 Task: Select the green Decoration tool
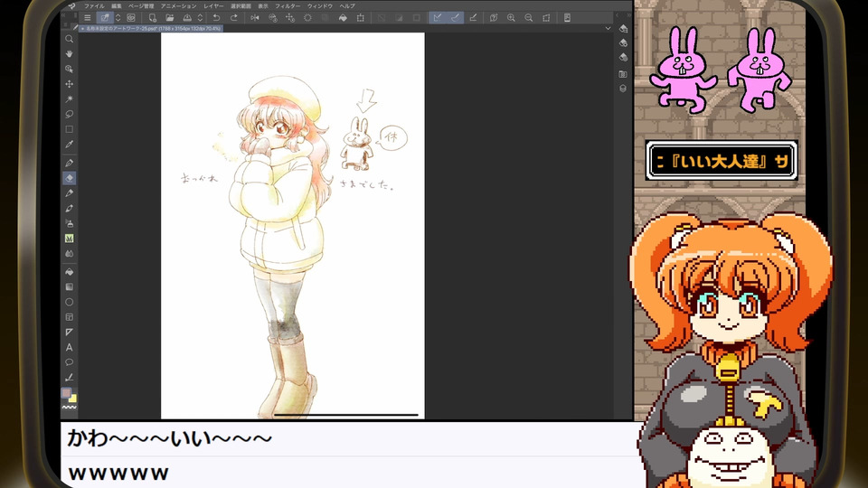pyautogui.click(x=70, y=239)
